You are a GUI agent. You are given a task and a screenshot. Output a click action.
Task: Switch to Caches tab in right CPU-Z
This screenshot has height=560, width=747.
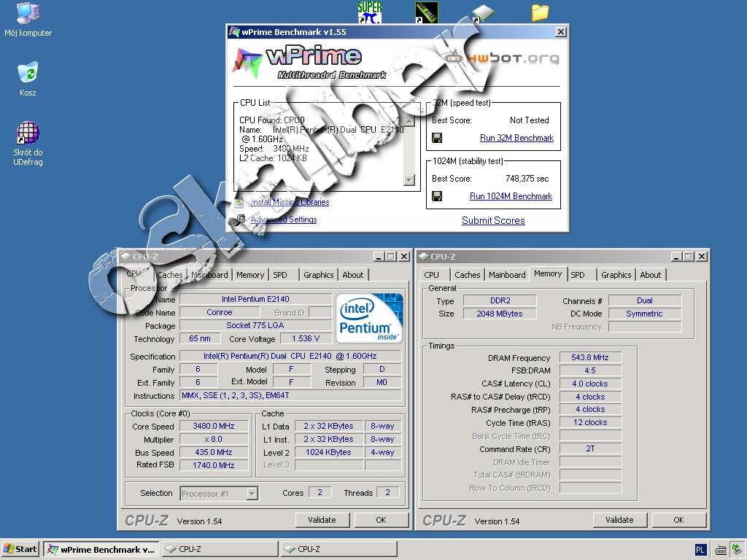tap(468, 275)
